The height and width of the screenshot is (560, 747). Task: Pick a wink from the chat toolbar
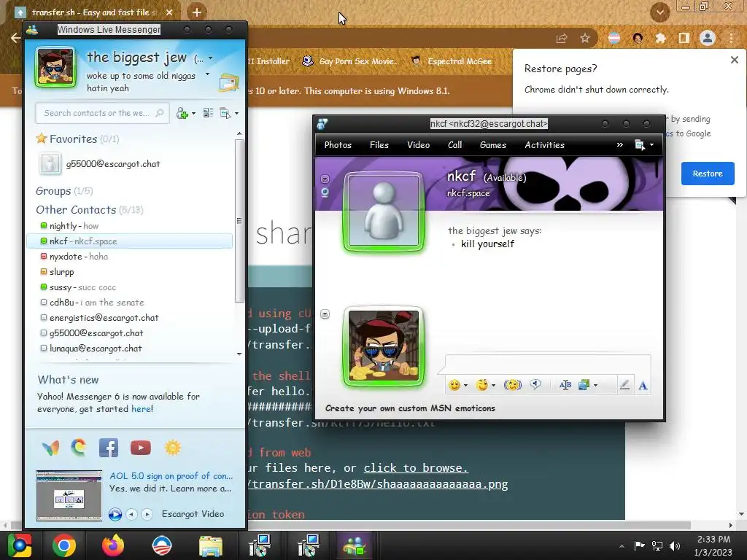(482, 385)
